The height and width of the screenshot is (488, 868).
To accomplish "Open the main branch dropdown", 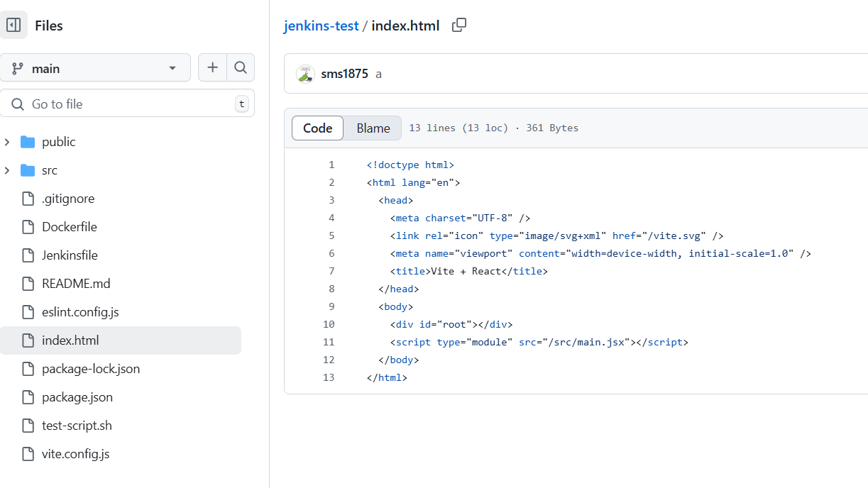I will pyautogui.click(x=95, y=68).
